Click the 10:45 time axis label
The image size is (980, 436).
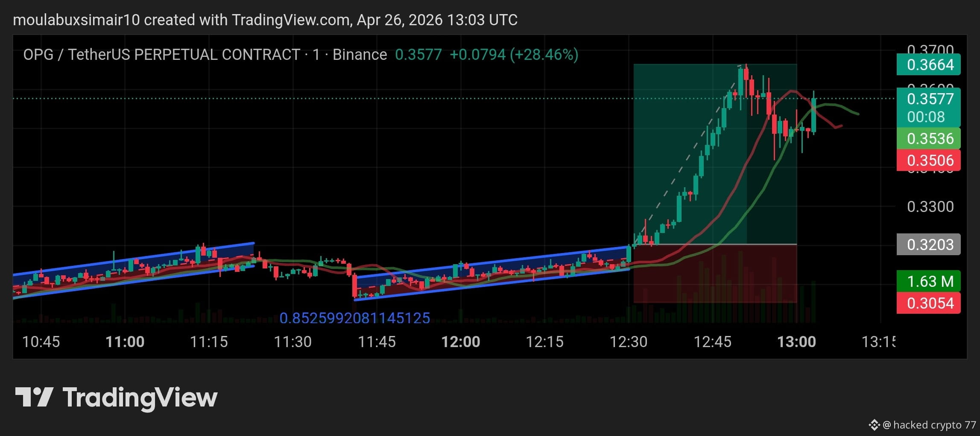click(41, 342)
